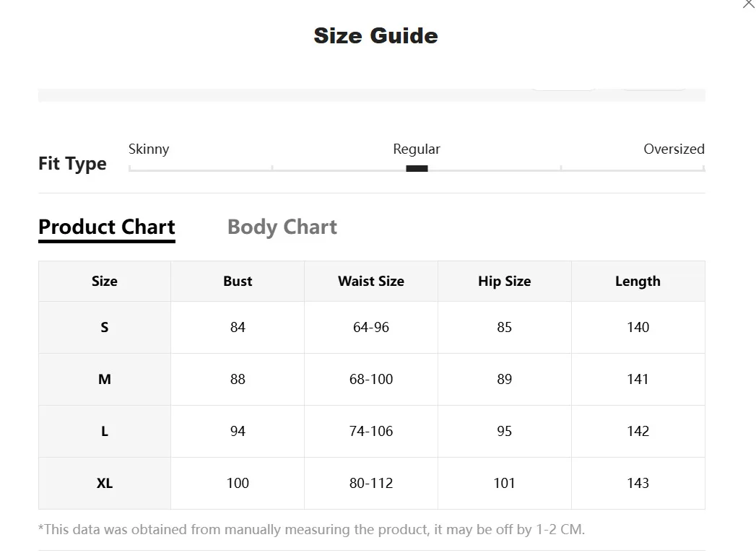This screenshot has height=558, width=756.
Task: Click the Size Guide title
Action: [x=375, y=35]
